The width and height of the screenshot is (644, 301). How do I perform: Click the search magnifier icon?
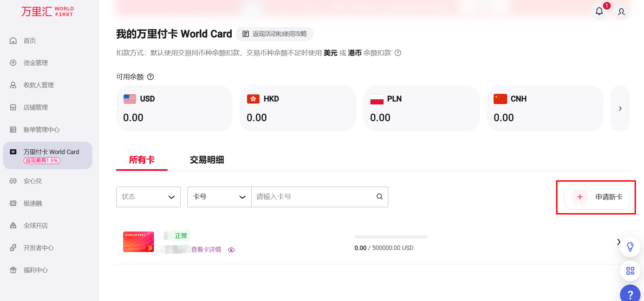379,197
